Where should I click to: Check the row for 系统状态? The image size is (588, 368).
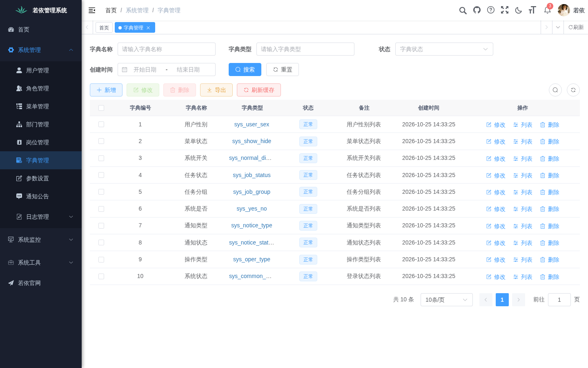point(101,276)
